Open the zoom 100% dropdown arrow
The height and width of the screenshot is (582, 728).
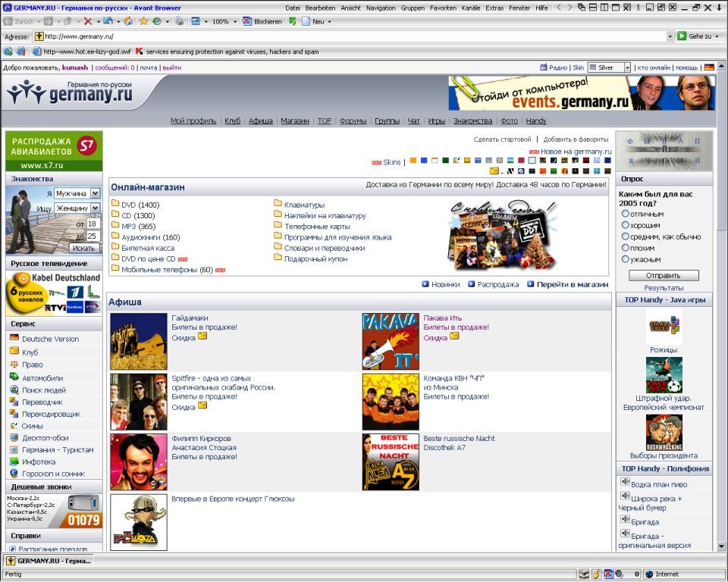click(235, 22)
